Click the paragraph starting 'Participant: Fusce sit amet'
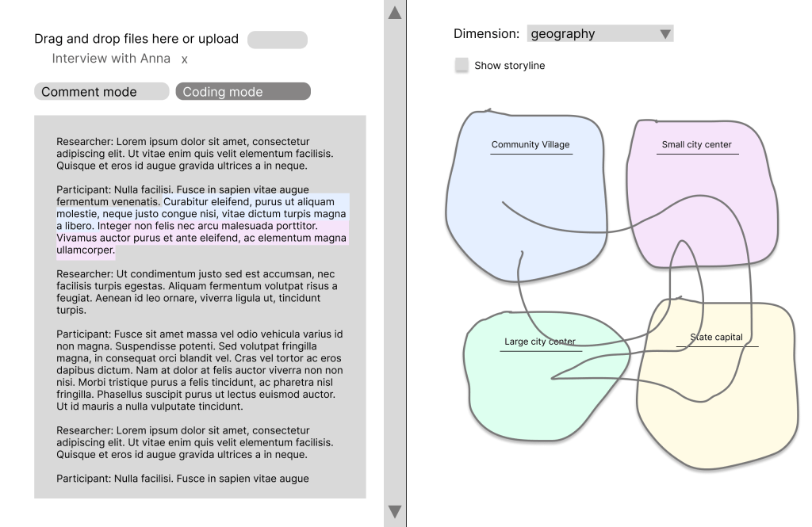This screenshot has height=527, width=812. pos(199,370)
